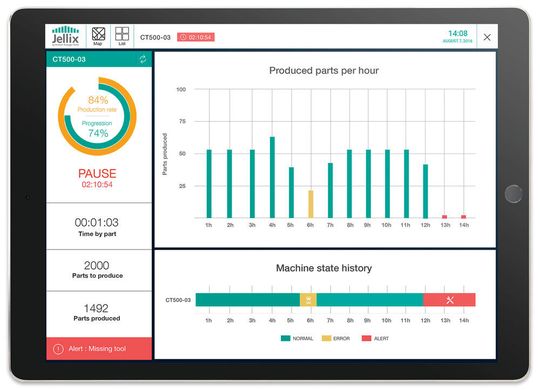Click the red 02:10:54 timer badge
The image size is (540, 390).
tap(196, 37)
